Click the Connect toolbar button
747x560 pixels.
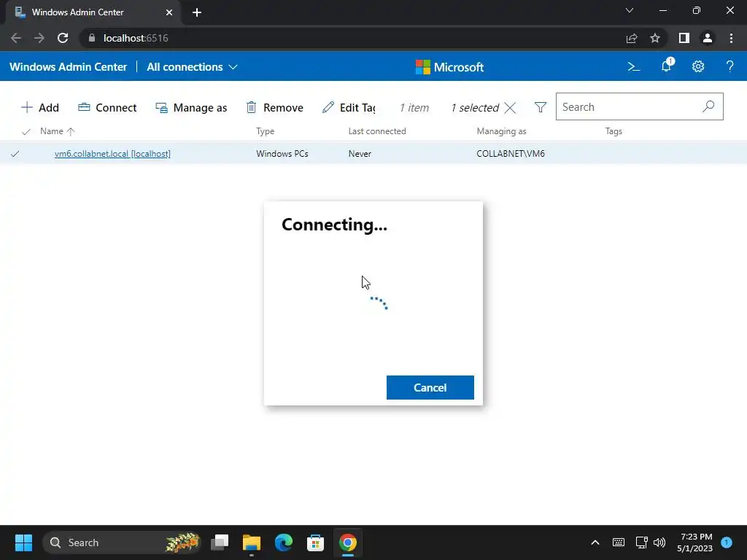tap(107, 108)
